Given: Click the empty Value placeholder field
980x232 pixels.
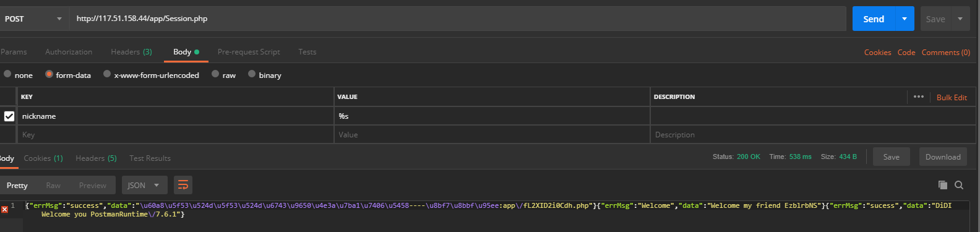Looking at the screenshot, I should (x=492, y=135).
